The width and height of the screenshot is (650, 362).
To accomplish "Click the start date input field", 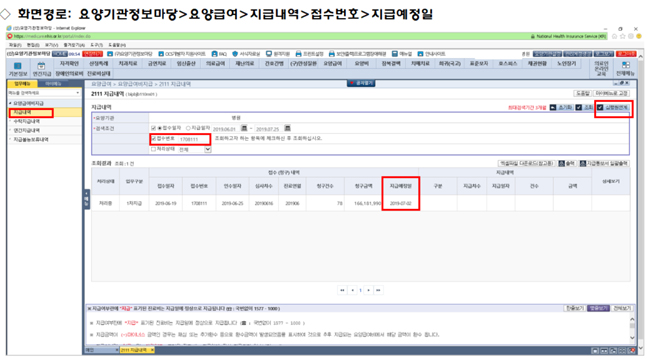I will tap(226, 129).
